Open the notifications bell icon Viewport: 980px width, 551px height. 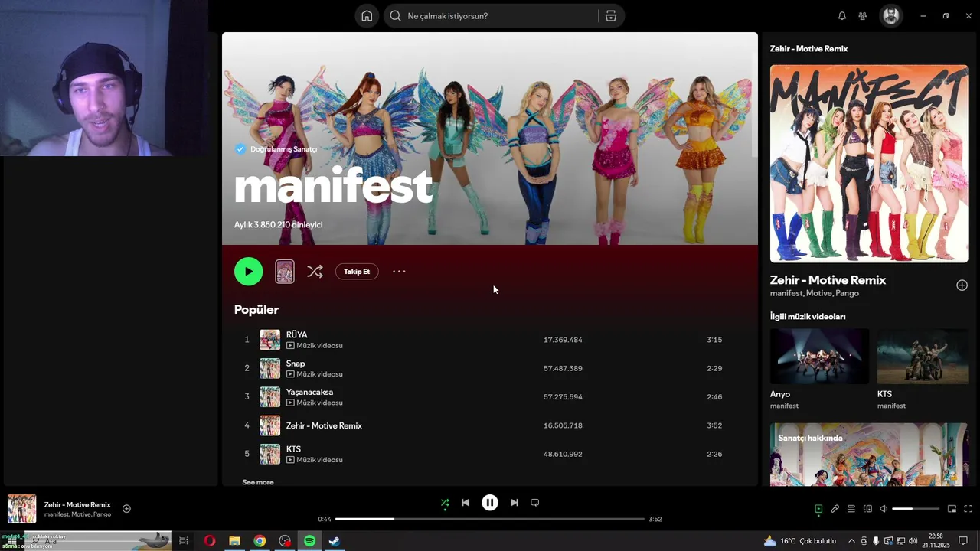tap(842, 16)
